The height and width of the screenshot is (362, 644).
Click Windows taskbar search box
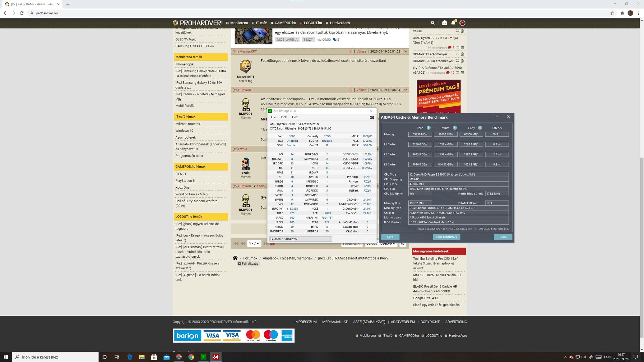tap(55, 357)
